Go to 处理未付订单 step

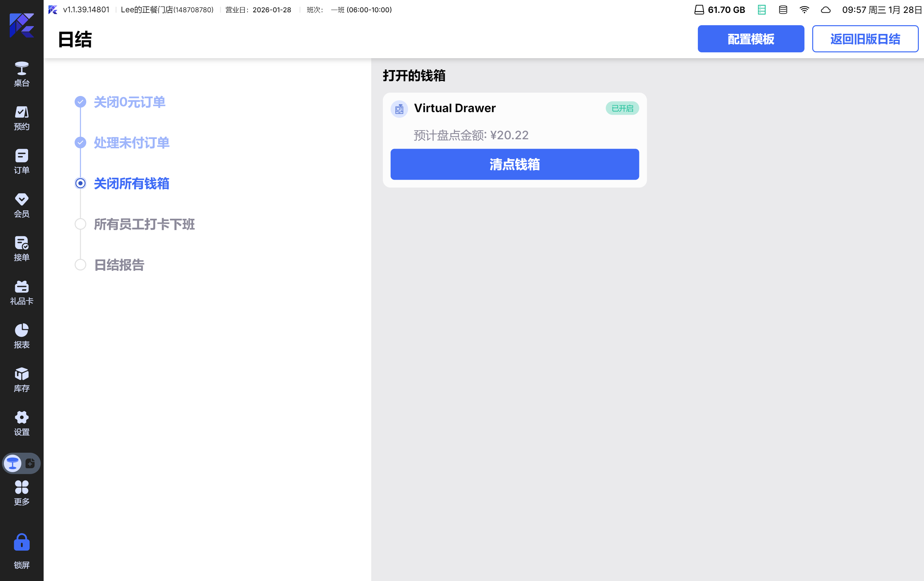click(x=131, y=143)
